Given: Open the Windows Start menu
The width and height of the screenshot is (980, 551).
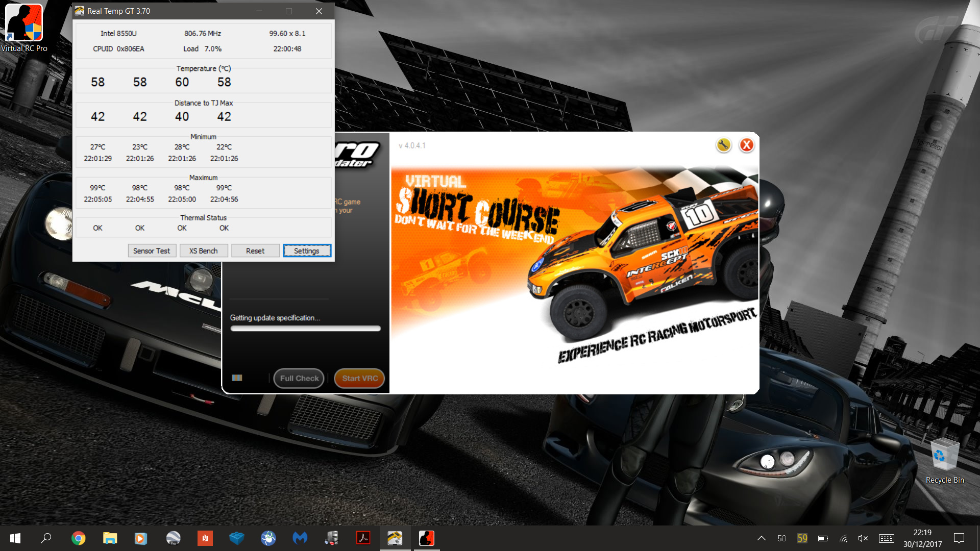Looking at the screenshot, I should click(x=15, y=538).
